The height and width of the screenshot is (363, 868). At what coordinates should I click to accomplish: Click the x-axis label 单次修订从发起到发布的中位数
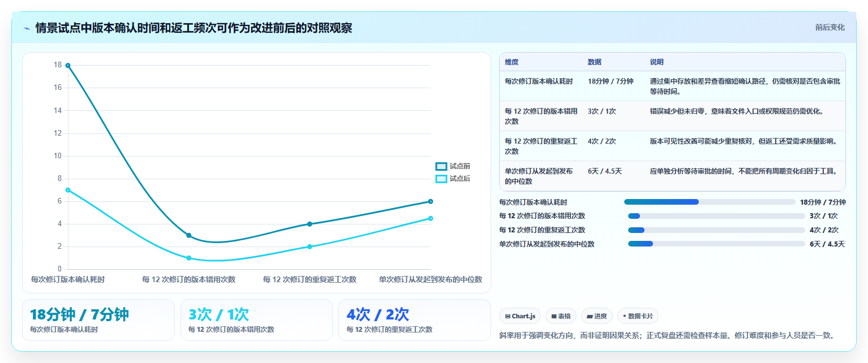(431, 279)
